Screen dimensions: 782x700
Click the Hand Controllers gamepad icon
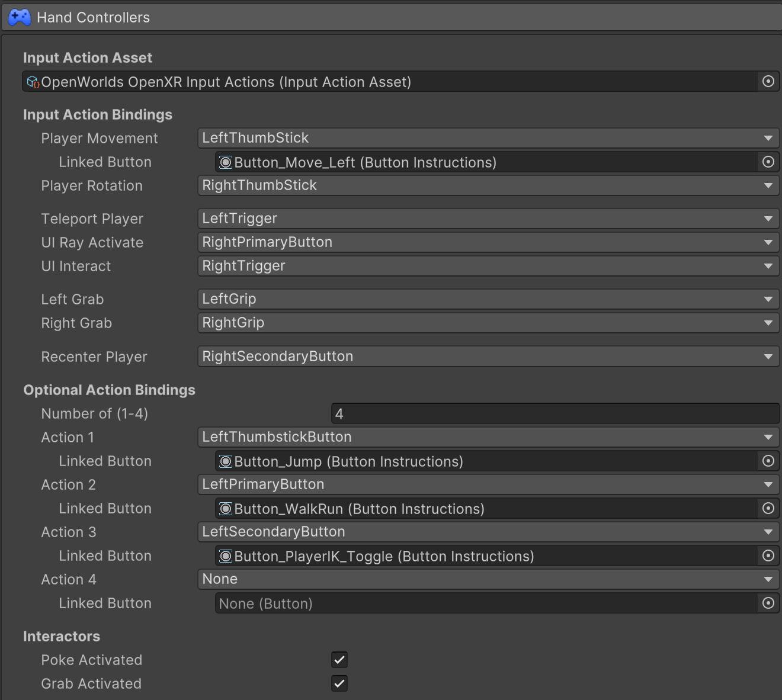(19, 17)
